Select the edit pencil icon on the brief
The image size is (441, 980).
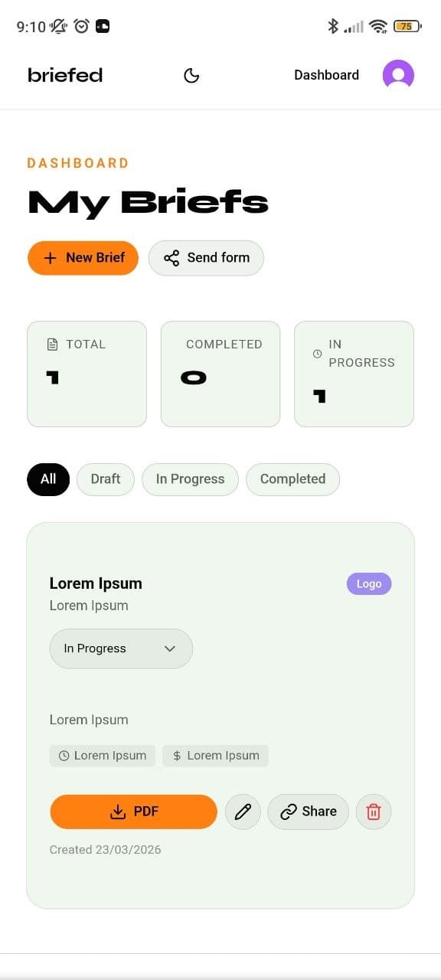coord(243,811)
